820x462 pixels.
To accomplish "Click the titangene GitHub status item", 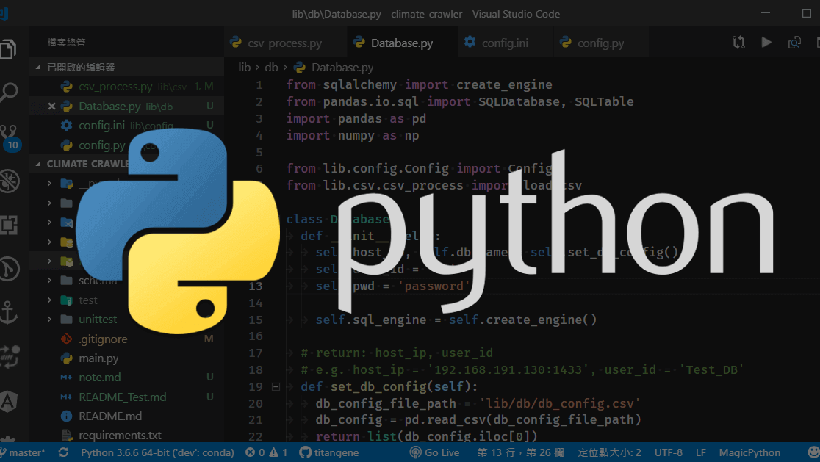I will [329, 453].
